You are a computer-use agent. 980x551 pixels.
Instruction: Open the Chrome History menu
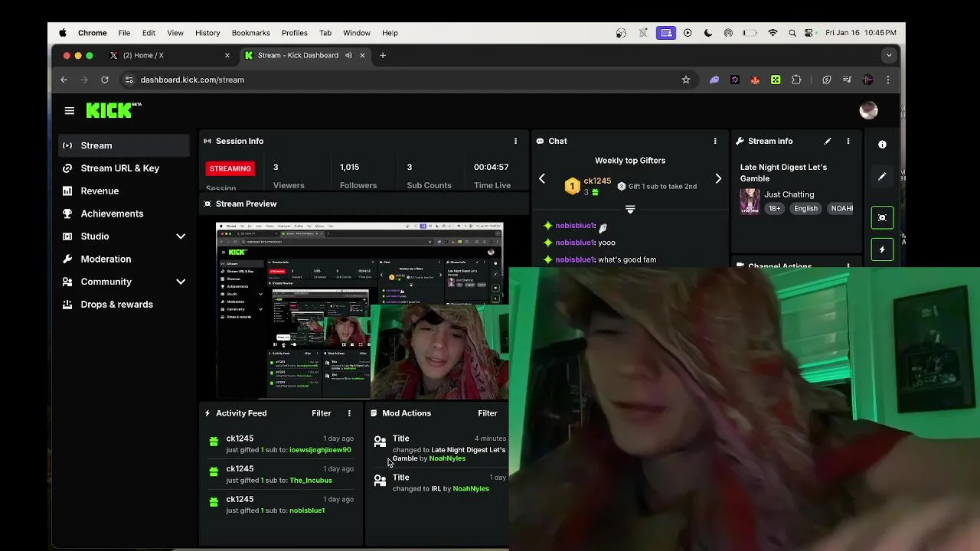coord(207,33)
